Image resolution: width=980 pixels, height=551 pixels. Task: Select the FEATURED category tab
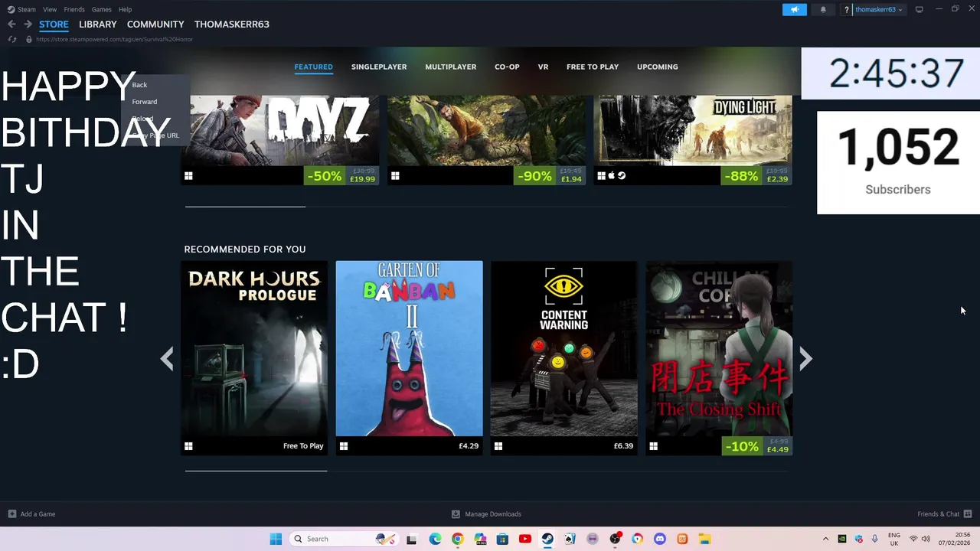(x=314, y=67)
